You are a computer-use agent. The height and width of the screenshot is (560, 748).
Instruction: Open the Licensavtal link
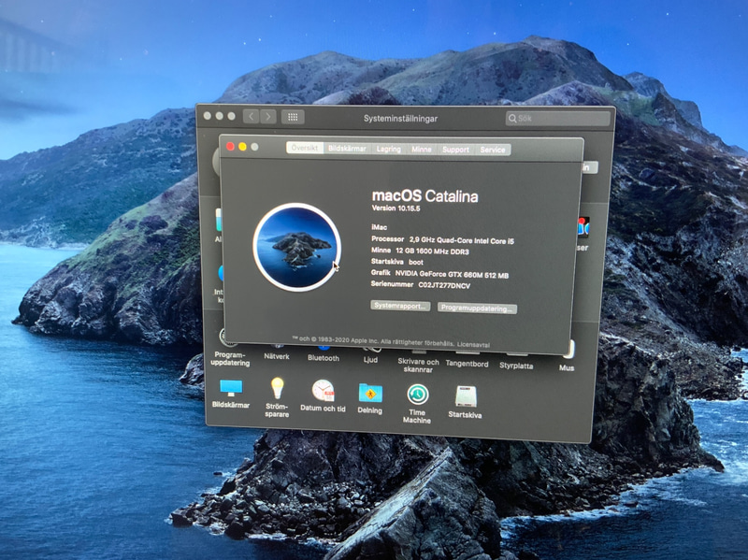click(x=473, y=344)
